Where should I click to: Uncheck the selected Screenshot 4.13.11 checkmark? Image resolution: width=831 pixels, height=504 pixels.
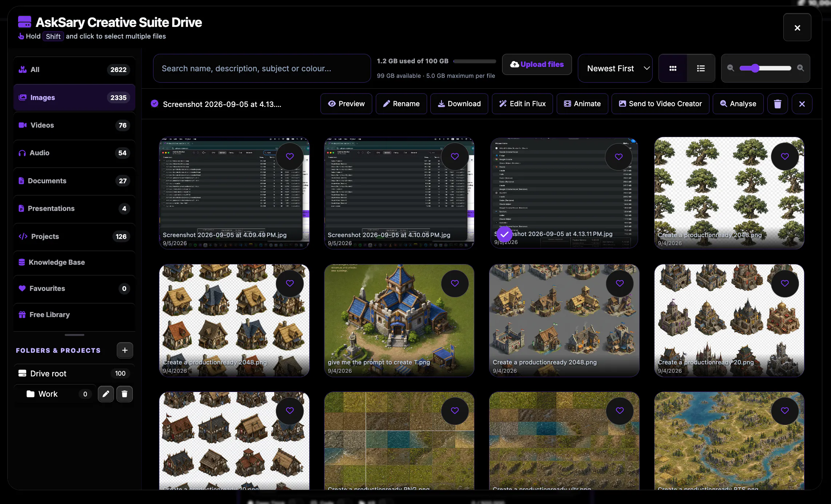(504, 235)
